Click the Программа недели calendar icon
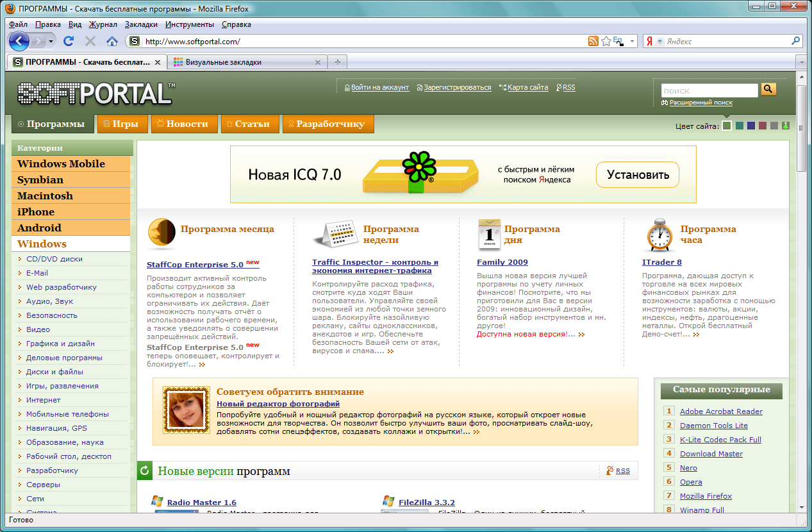The width and height of the screenshot is (812, 532). 335,234
